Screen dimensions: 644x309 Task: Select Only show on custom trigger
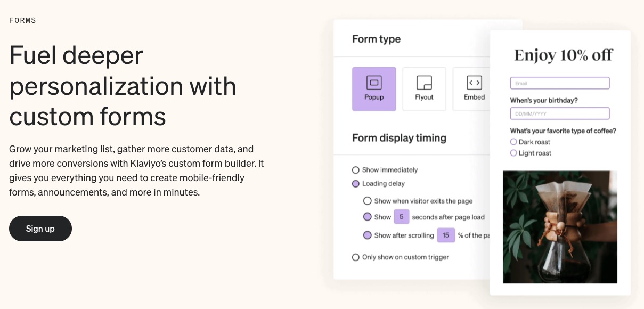pyautogui.click(x=356, y=257)
